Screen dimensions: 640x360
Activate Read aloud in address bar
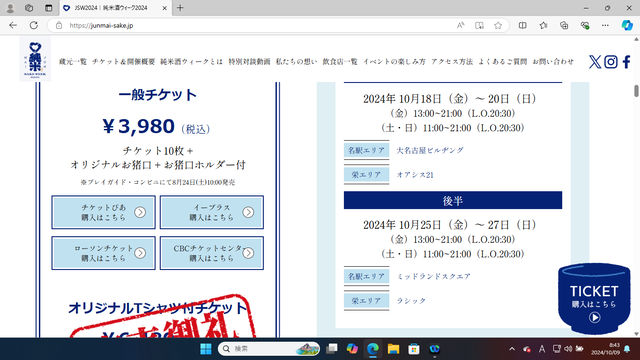click(x=460, y=25)
